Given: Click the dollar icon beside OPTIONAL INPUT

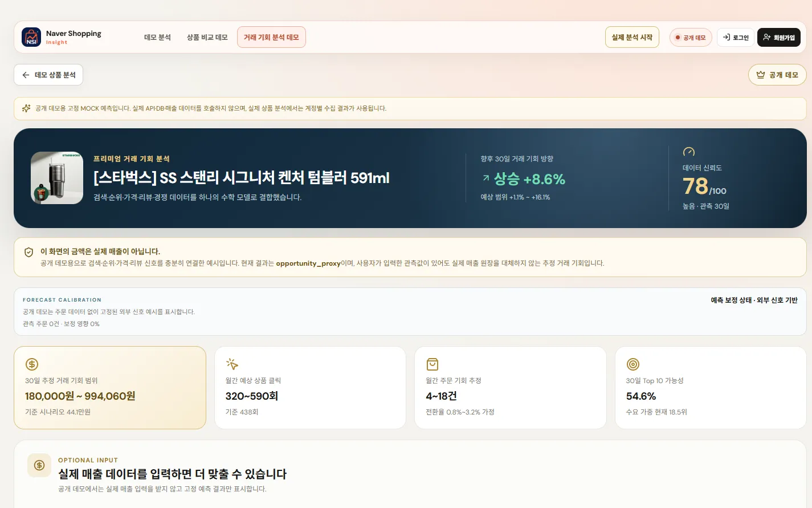Looking at the screenshot, I should (x=39, y=465).
